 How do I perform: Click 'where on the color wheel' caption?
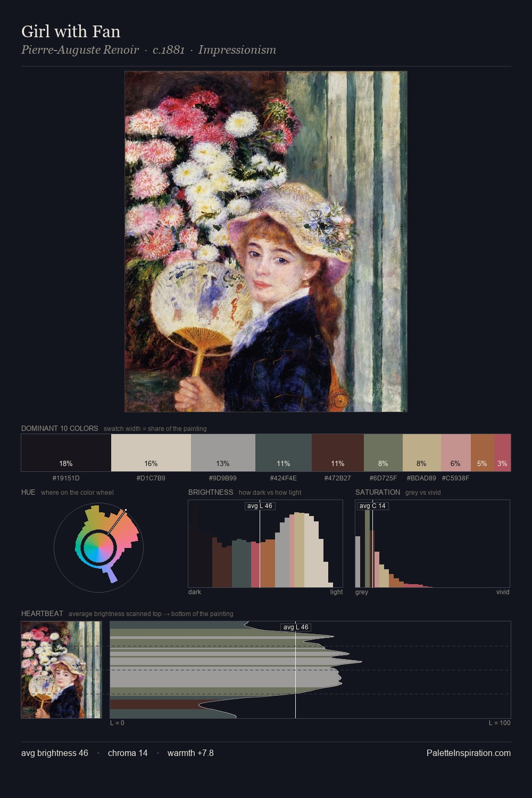[77, 493]
